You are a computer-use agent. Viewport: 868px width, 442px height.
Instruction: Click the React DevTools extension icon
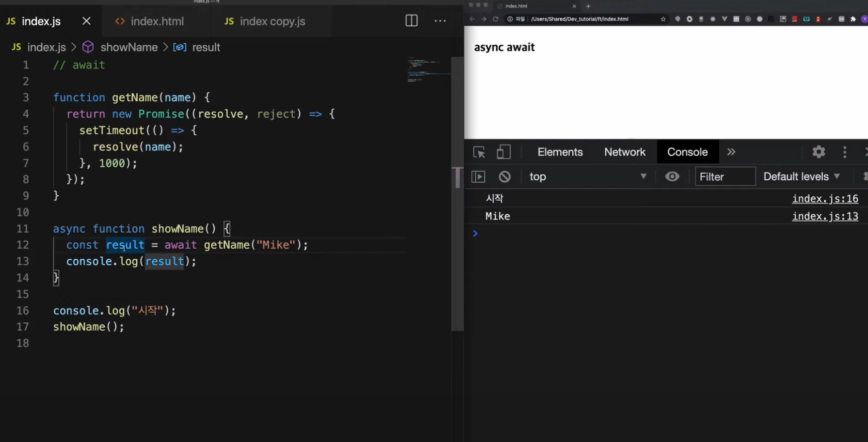coord(713,19)
